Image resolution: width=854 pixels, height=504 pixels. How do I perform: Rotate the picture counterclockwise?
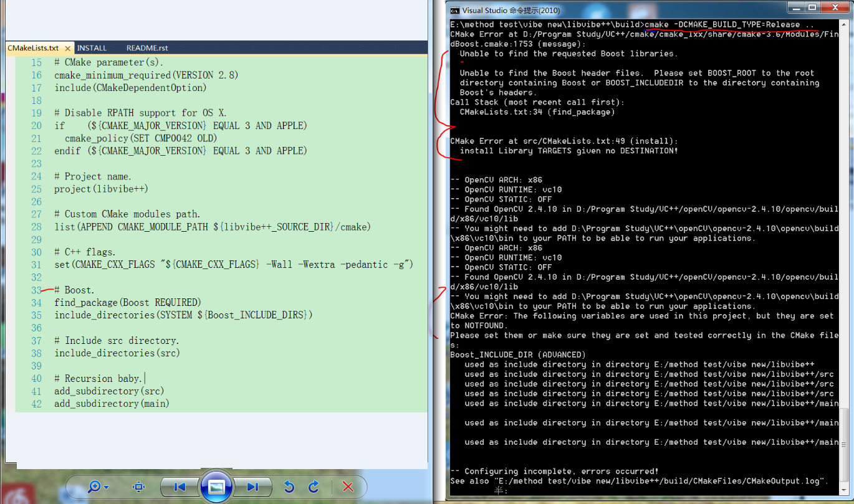[289, 487]
